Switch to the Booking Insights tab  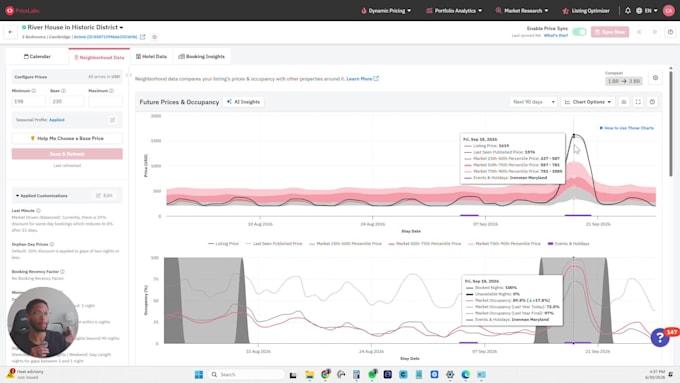click(x=202, y=56)
